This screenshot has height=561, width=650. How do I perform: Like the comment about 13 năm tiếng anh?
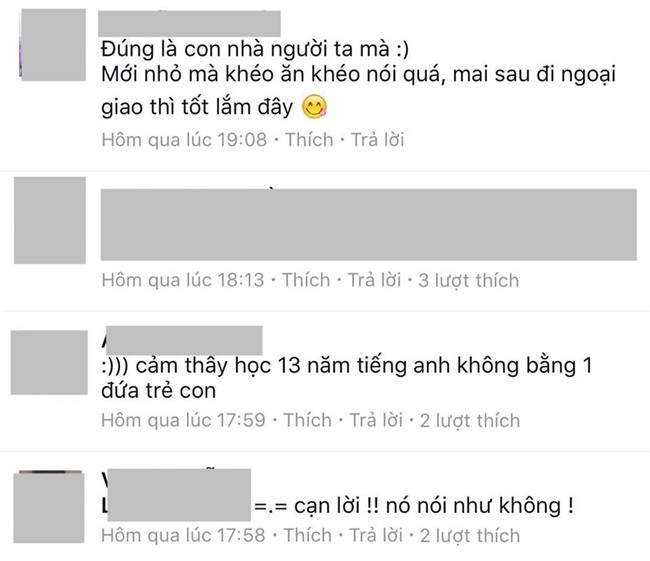(x=308, y=420)
